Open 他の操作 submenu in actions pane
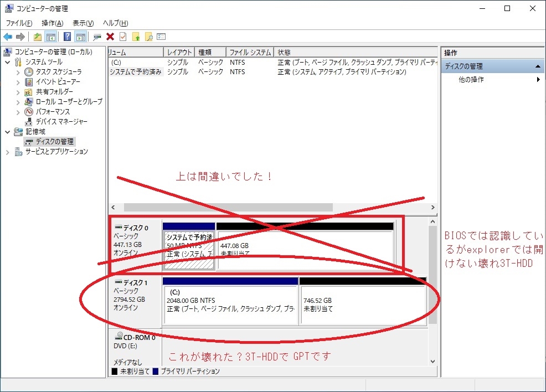546x392 pixels. tap(492, 79)
